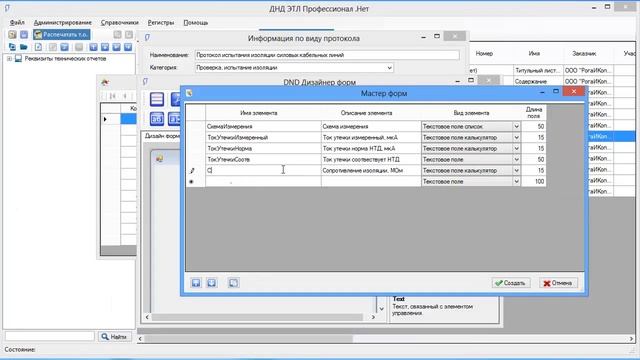Click the Ток утечки соответствует НТД cell
Screen dimensions: 640x360
click(x=371, y=160)
